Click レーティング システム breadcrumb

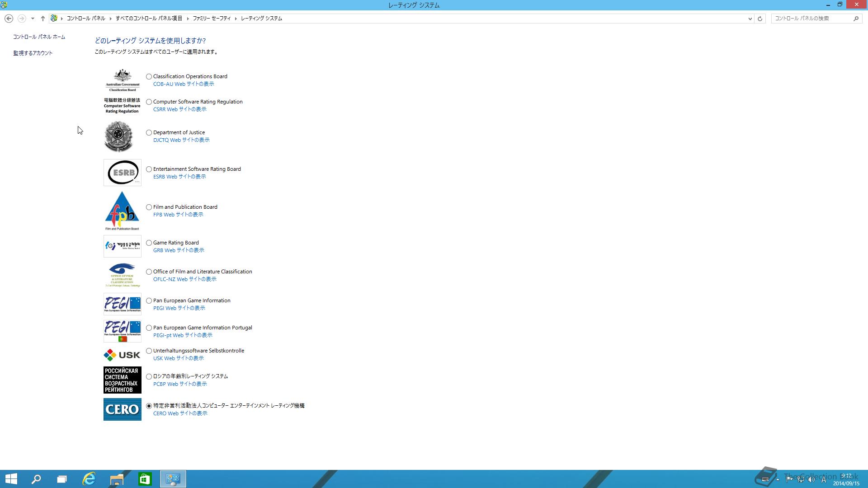tap(261, 19)
